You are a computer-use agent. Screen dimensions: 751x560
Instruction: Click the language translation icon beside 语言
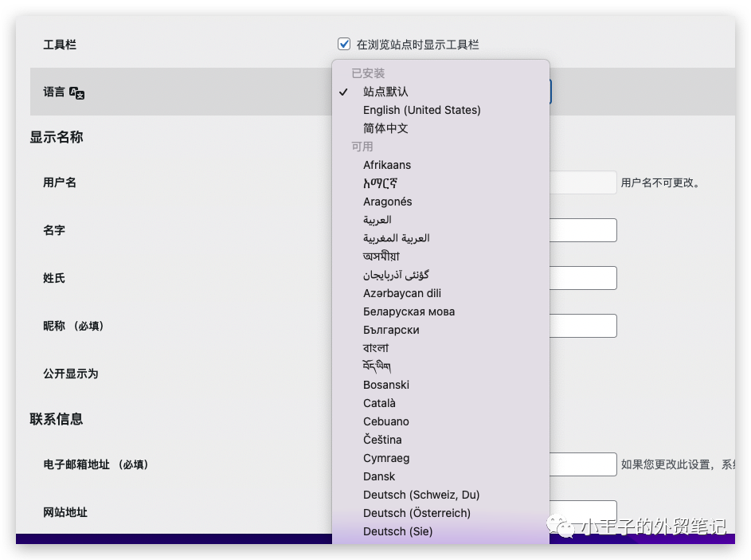(76, 93)
